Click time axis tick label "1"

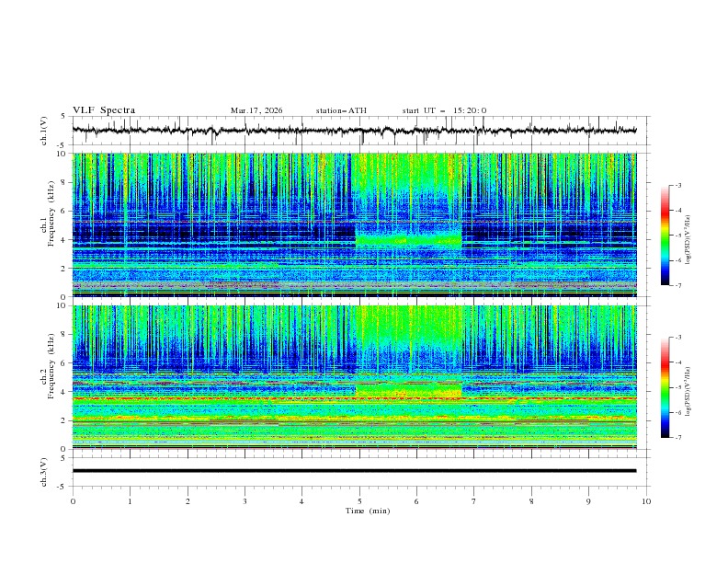[130, 501]
